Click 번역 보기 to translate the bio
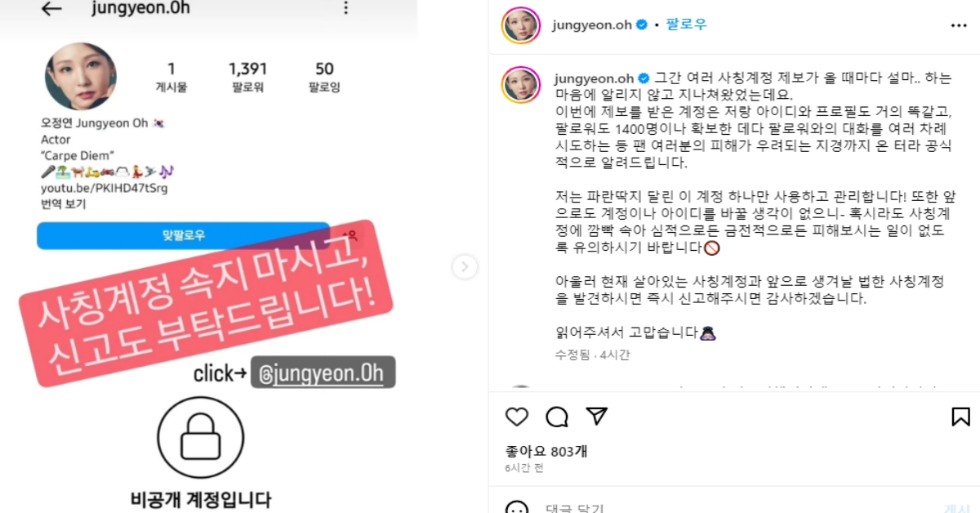 click(63, 204)
